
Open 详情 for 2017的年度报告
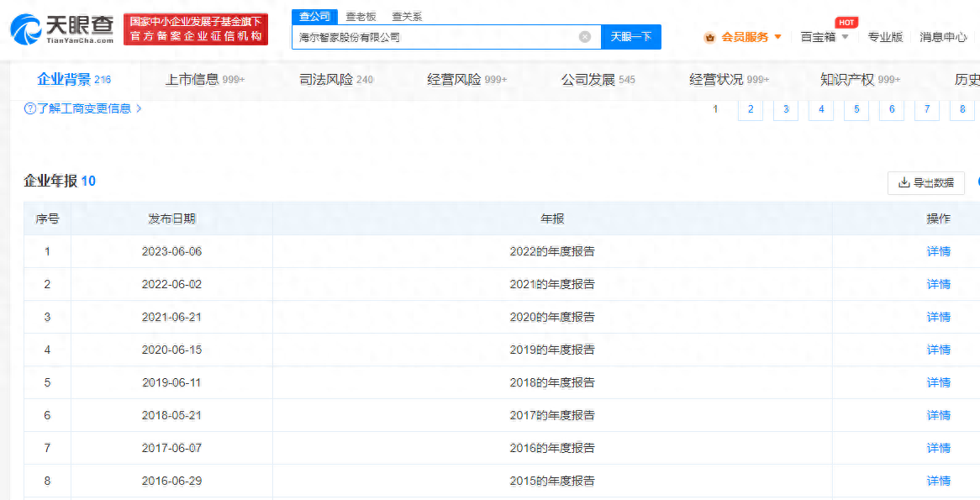point(938,416)
